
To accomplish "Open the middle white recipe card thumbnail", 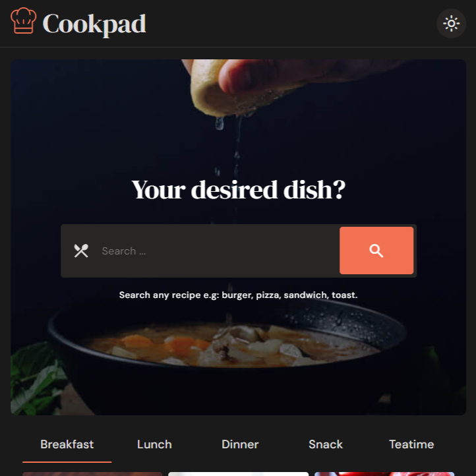I will pos(238,474).
